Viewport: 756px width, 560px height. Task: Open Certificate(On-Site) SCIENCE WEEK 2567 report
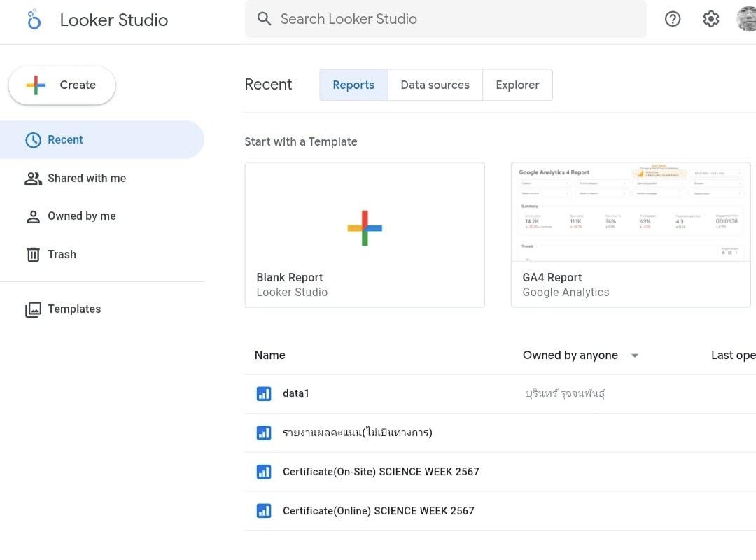click(381, 472)
